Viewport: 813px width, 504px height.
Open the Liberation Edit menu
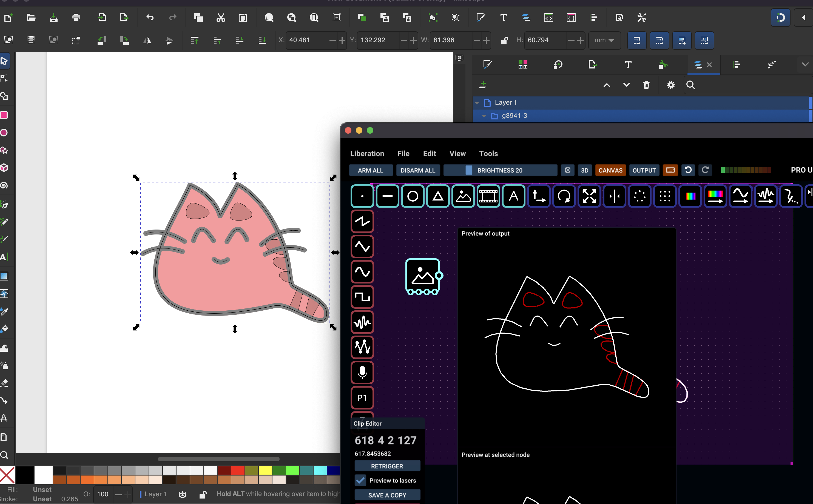point(430,154)
